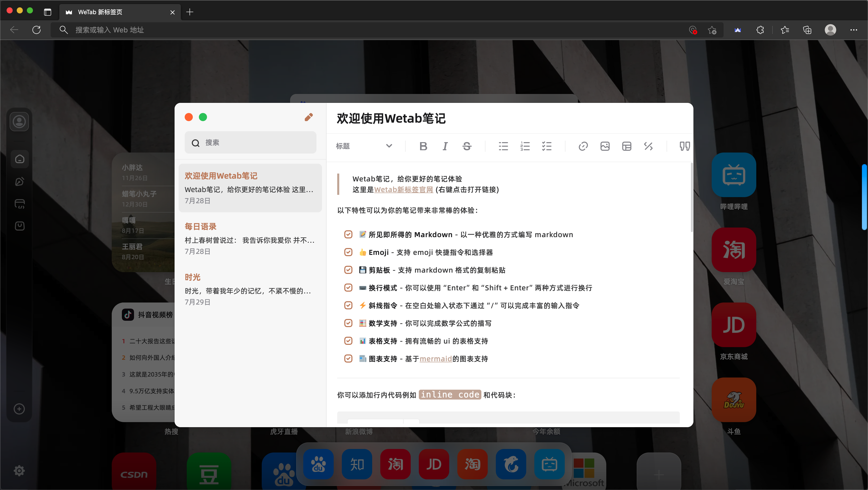The image size is (868, 490).
Task: Apply strikethrough formatting
Action: (467, 146)
